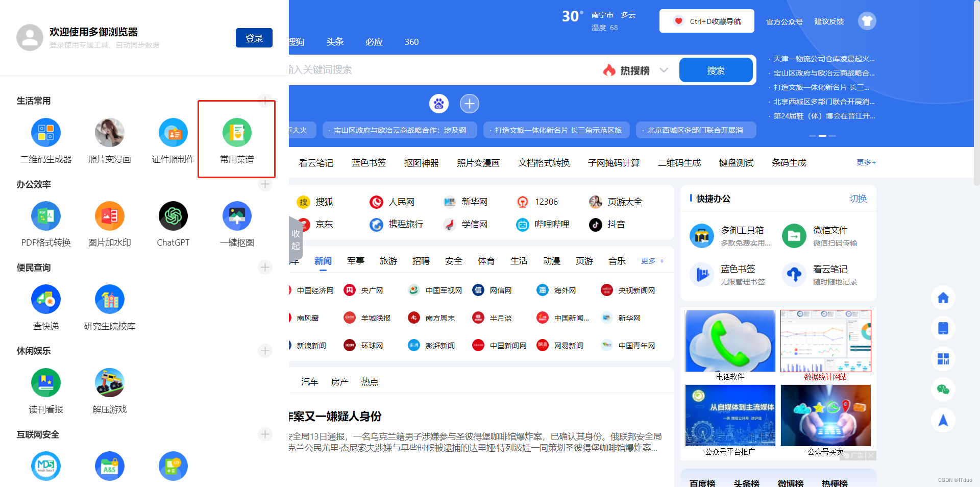Click the 登录 button
The width and height of the screenshot is (980, 487).
click(254, 38)
